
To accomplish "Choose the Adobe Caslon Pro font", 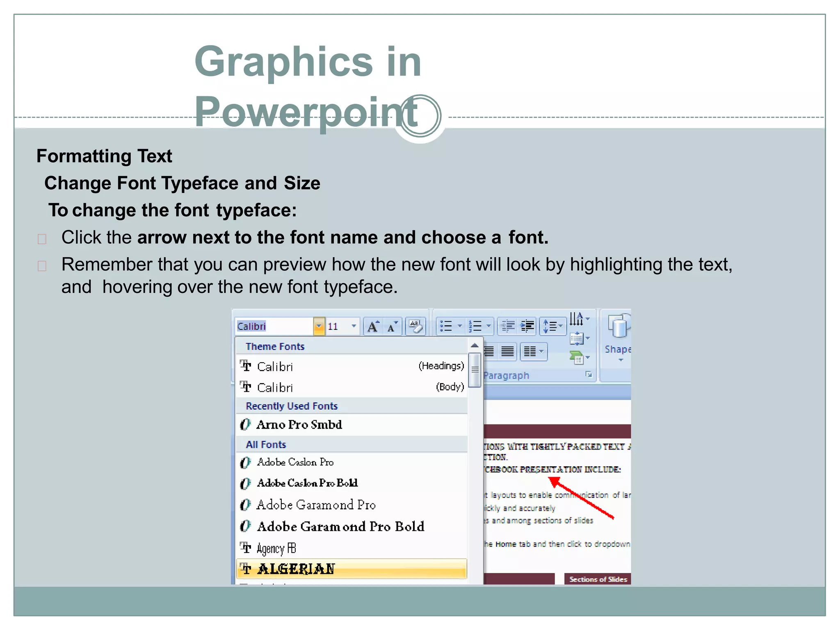I will pos(352,462).
